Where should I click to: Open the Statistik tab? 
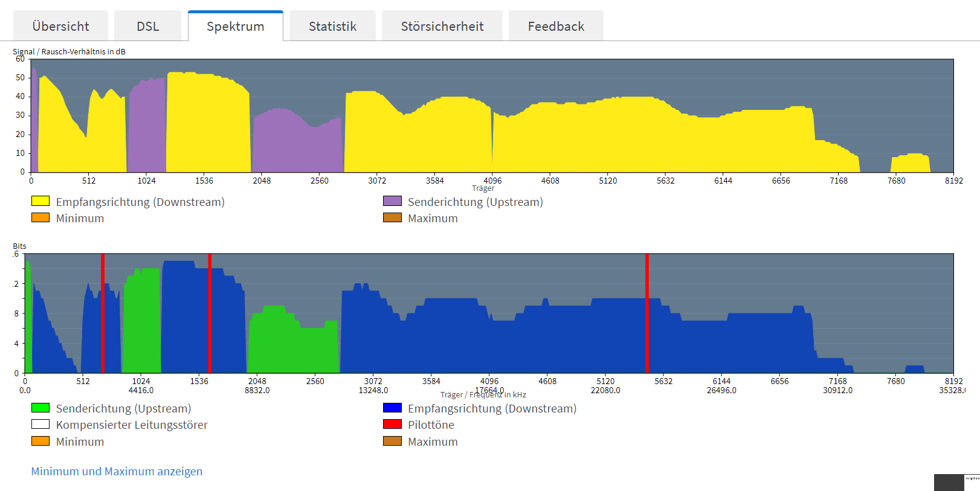(332, 26)
